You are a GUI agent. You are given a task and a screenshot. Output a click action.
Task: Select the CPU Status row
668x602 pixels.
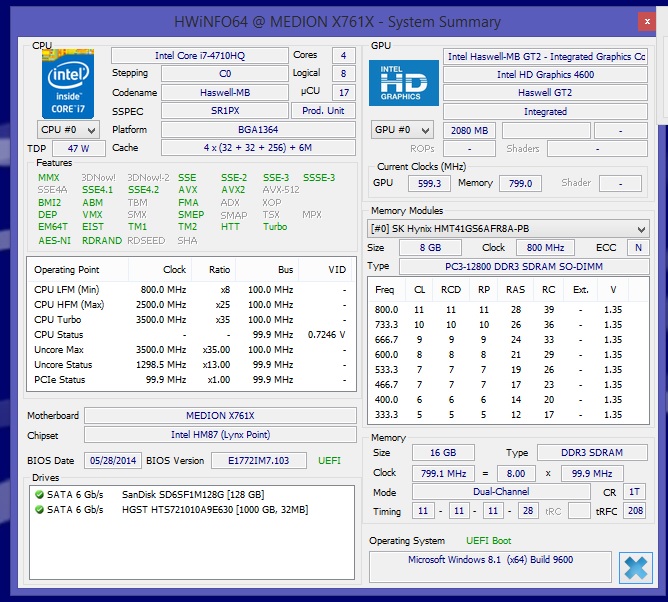click(x=190, y=334)
